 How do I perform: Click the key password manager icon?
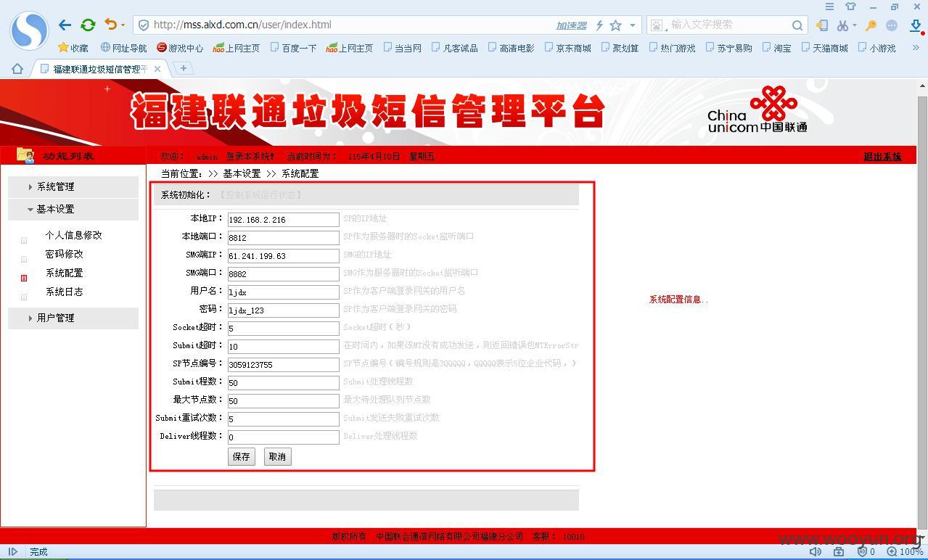click(x=871, y=25)
